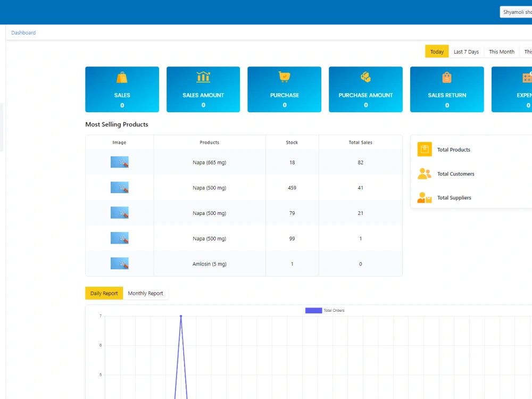Open the Dashboard breadcrumb link
Image resolution: width=532 pixels, height=399 pixels.
23,32
